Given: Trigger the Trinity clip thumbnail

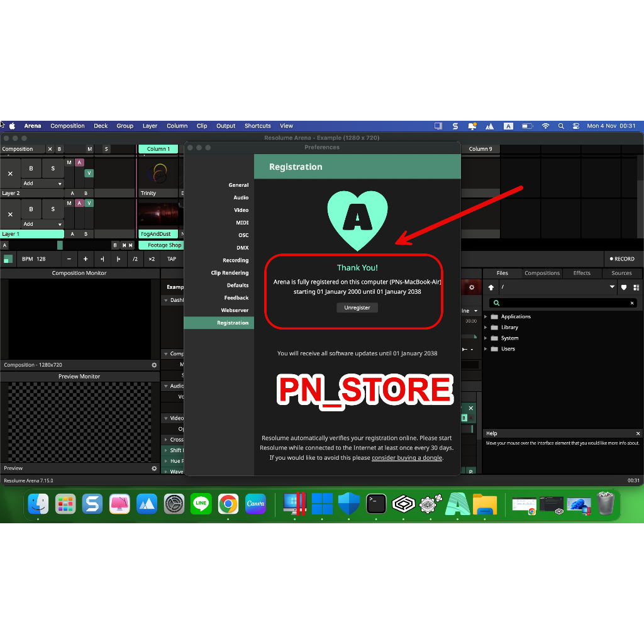Looking at the screenshot, I should [158, 174].
